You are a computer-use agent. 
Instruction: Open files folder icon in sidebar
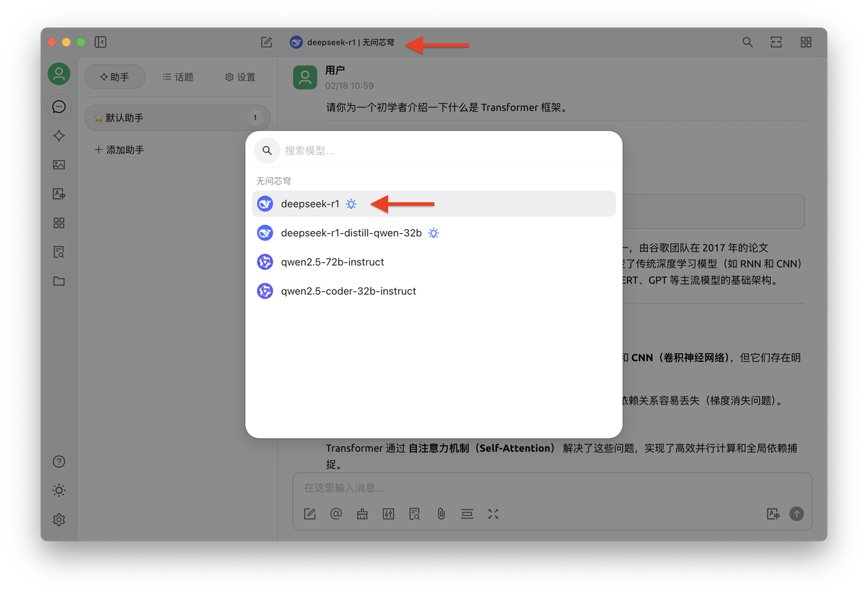pos(59,281)
